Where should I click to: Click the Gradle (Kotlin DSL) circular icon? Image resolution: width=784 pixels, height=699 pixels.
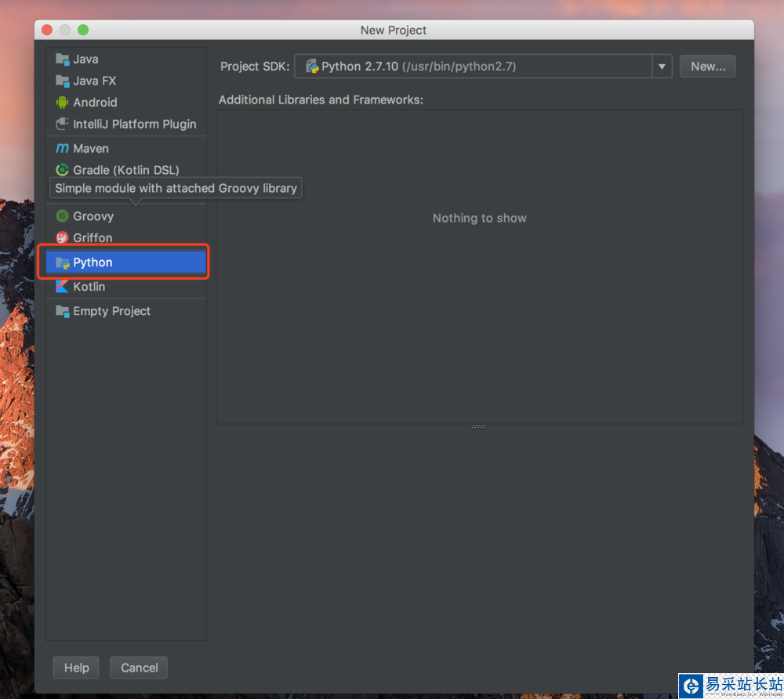pos(62,170)
